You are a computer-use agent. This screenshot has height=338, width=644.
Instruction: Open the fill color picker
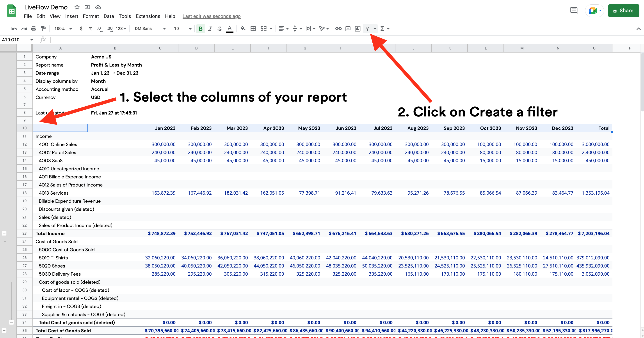[243, 28]
